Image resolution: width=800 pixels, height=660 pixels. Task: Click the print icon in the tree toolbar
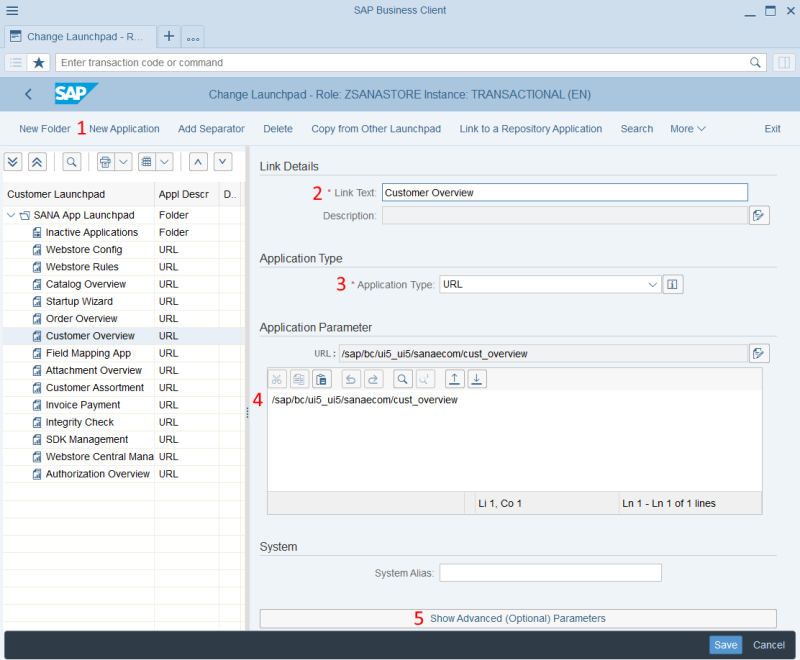tap(105, 161)
